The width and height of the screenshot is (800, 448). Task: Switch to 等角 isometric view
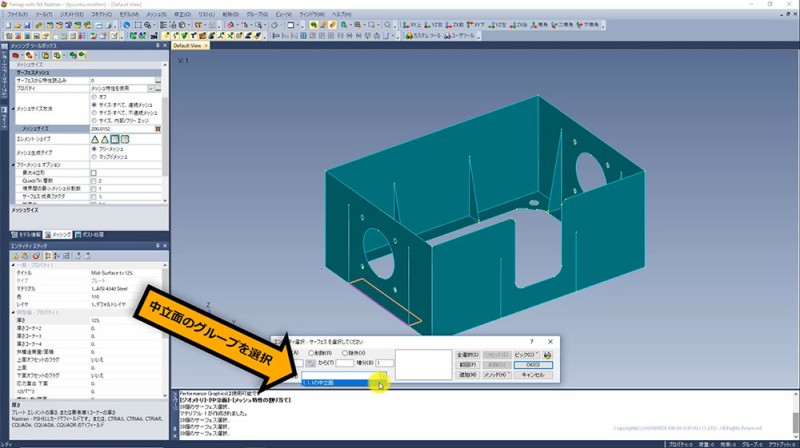point(539,25)
